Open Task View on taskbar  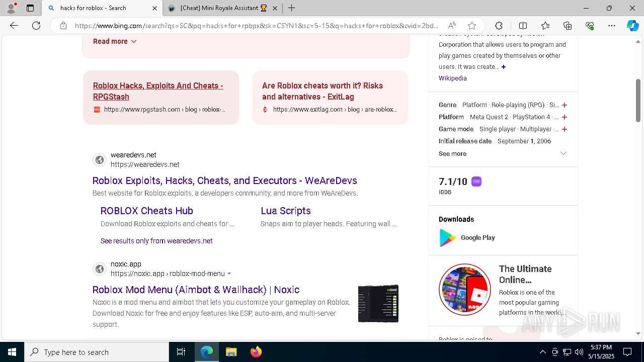(181, 352)
